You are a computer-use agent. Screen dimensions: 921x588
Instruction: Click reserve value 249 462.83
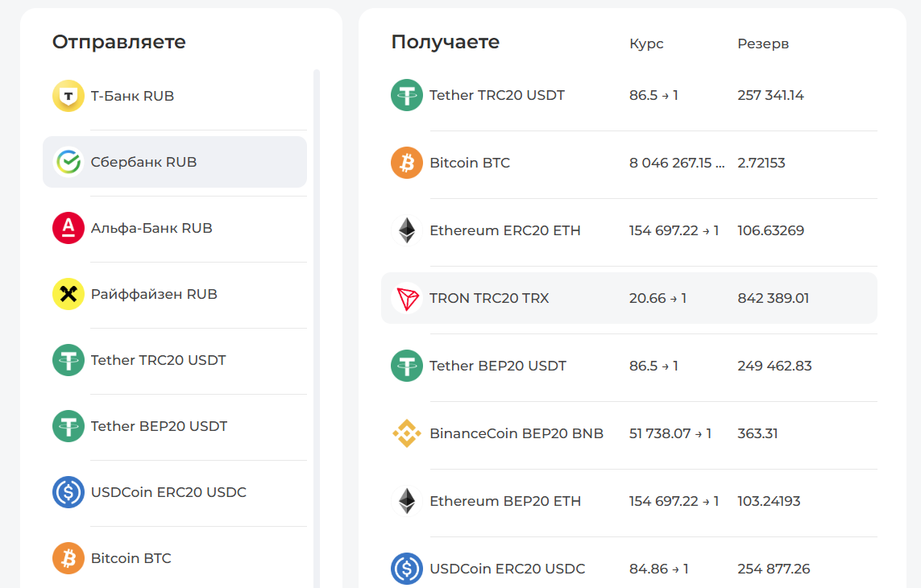point(774,366)
